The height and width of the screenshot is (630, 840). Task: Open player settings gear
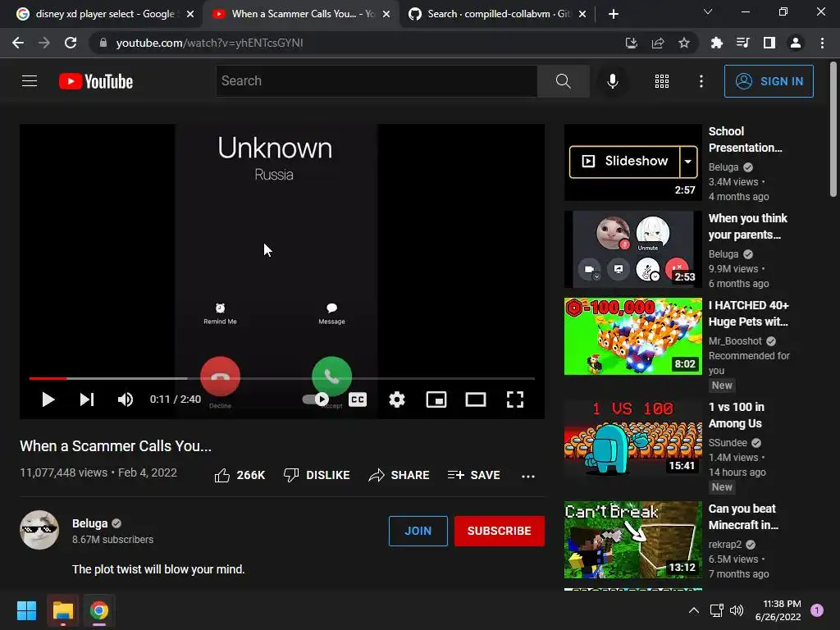coord(397,399)
